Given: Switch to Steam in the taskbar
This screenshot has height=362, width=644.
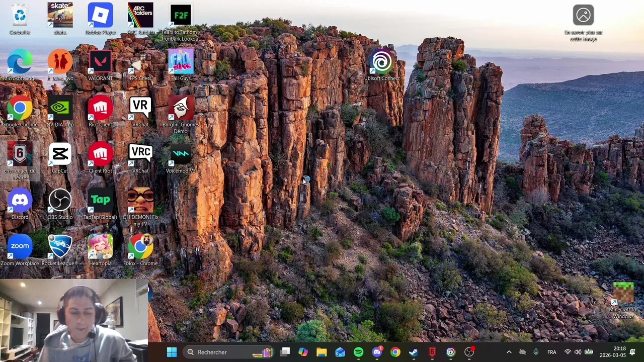Looking at the screenshot, I should 414,352.
